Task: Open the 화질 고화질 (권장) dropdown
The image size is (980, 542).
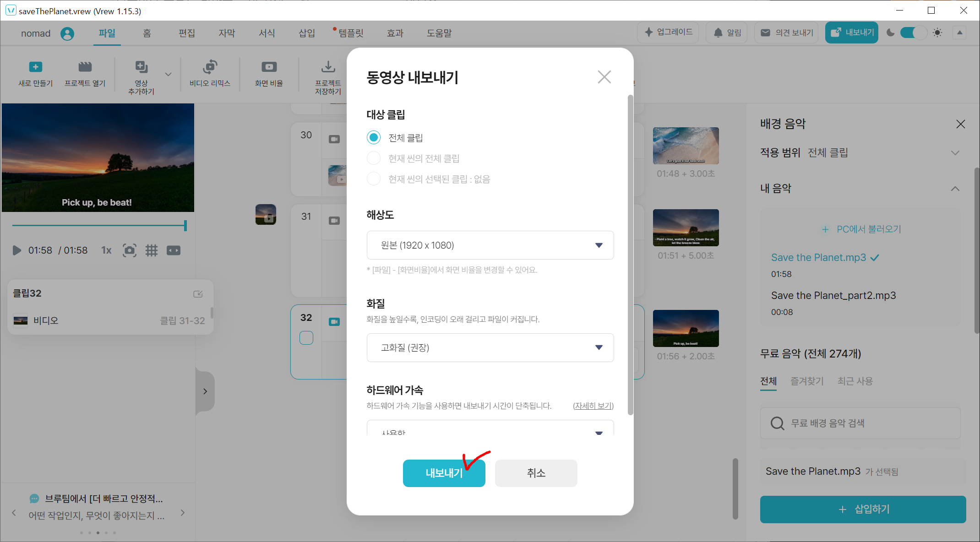Action: coord(490,347)
